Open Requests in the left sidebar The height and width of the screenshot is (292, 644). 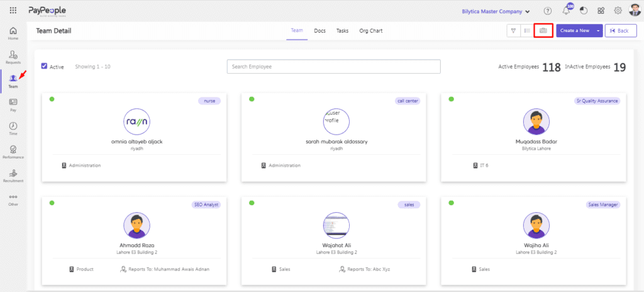tap(13, 57)
